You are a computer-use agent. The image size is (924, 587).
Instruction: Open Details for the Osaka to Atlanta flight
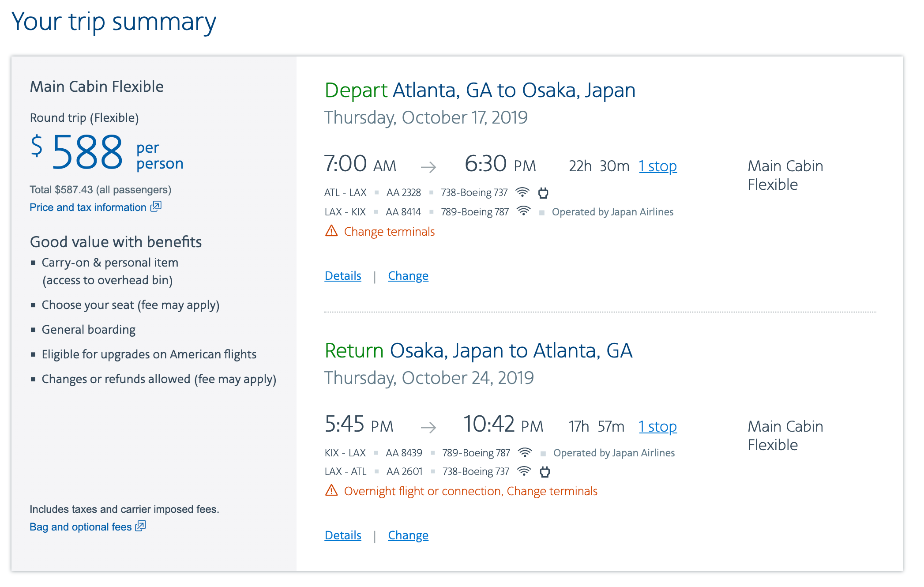[x=343, y=535]
